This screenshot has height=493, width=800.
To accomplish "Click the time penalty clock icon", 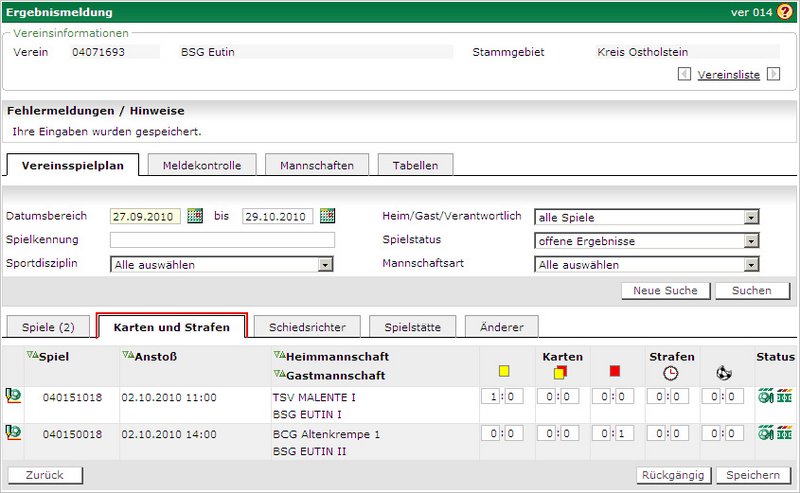I will (x=670, y=372).
